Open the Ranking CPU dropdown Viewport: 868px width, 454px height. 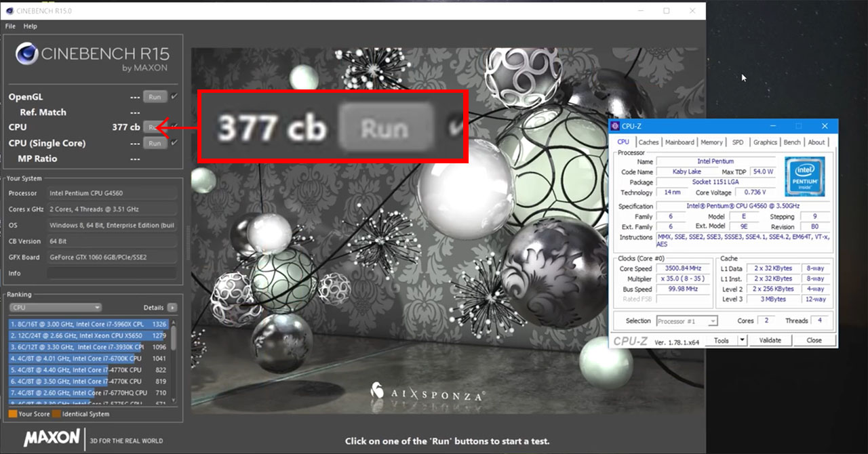pyautogui.click(x=55, y=307)
